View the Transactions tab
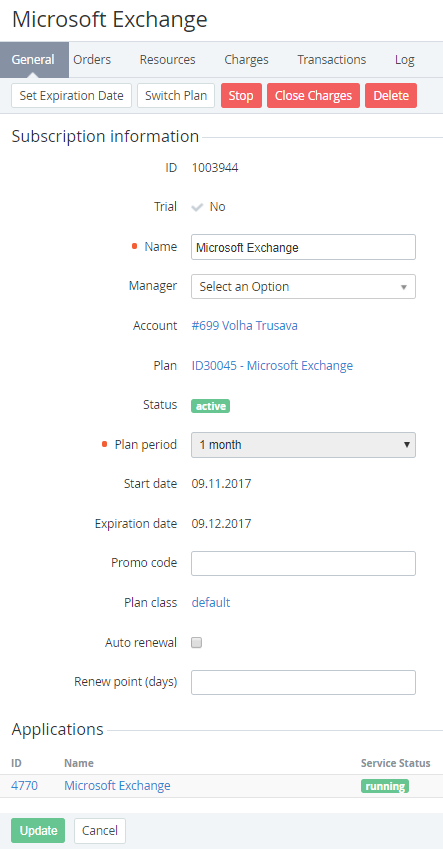Image resolution: width=443 pixels, height=850 pixels. click(x=331, y=60)
